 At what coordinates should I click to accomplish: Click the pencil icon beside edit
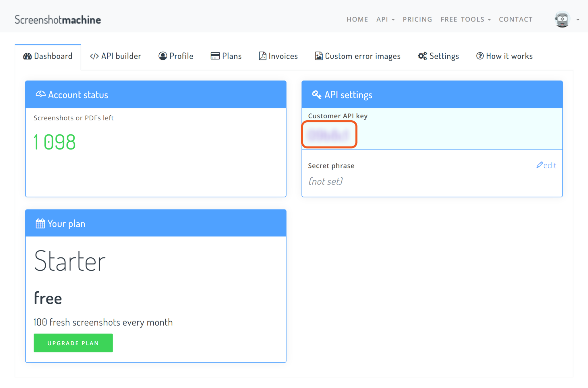pyautogui.click(x=539, y=165)
